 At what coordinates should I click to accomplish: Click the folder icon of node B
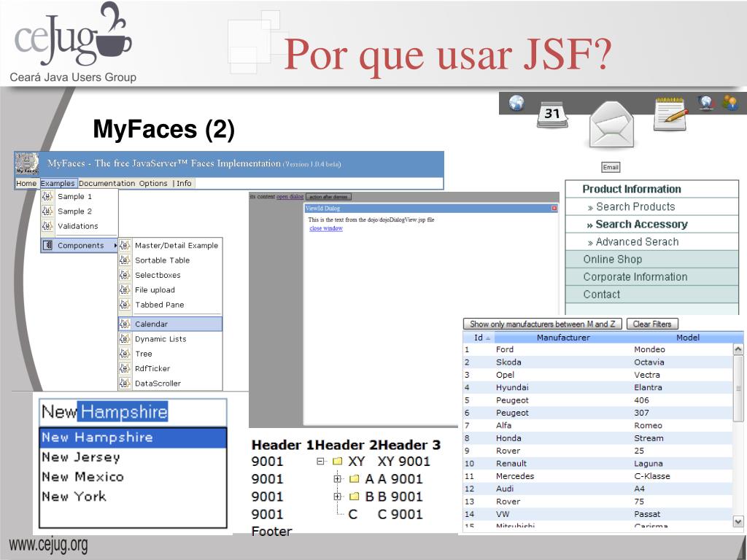click(x=354, y=496)
